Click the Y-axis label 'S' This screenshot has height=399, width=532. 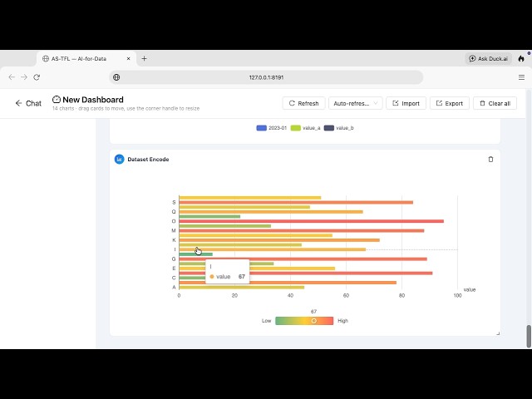tap(174, 202)
